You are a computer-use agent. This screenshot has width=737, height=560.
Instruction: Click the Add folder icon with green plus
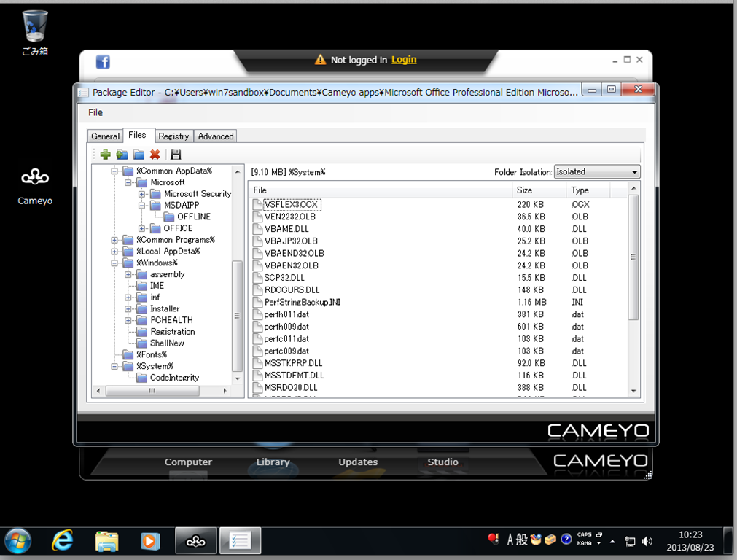click(122, 155)
